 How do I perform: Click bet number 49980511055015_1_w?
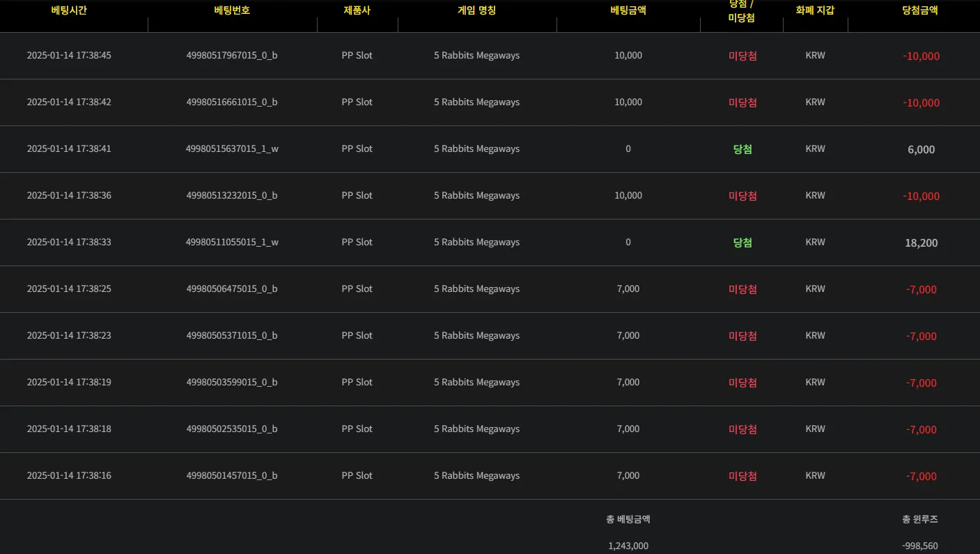click(x=232, y=243)
